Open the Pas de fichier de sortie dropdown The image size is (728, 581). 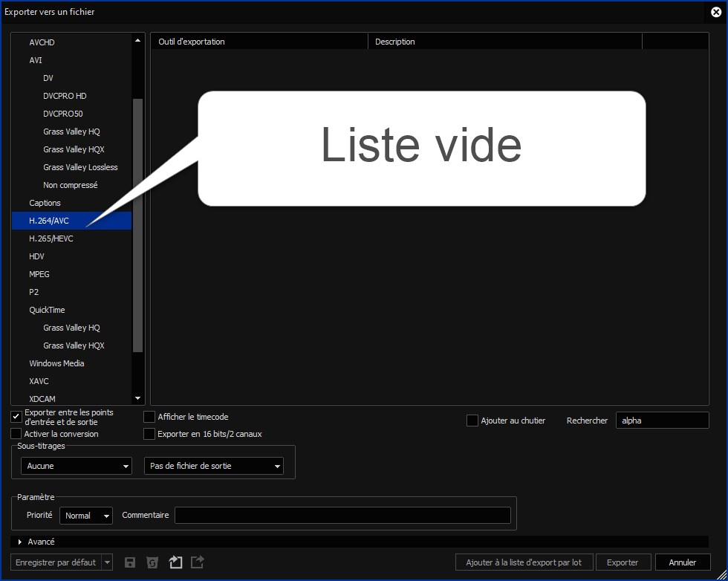coord(214,466)
